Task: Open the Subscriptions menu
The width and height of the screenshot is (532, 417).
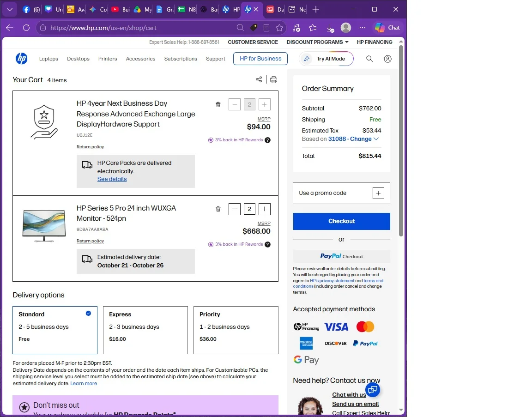Action: click(181, 59)
